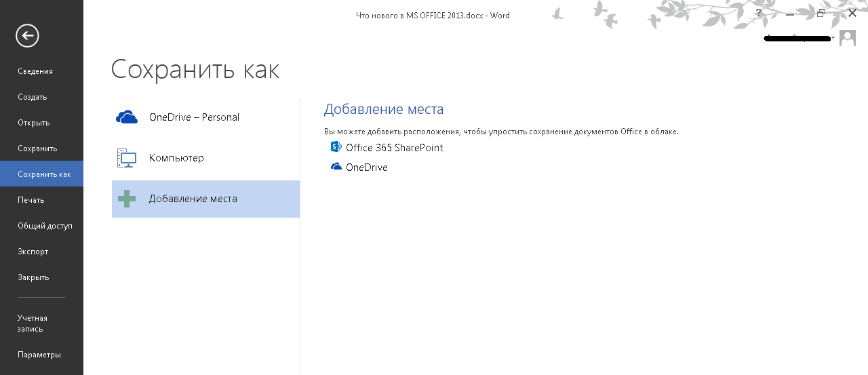Select the highlighted Сохранить как item
This screenshot has width=868, height=375.
tap(41, 174)
